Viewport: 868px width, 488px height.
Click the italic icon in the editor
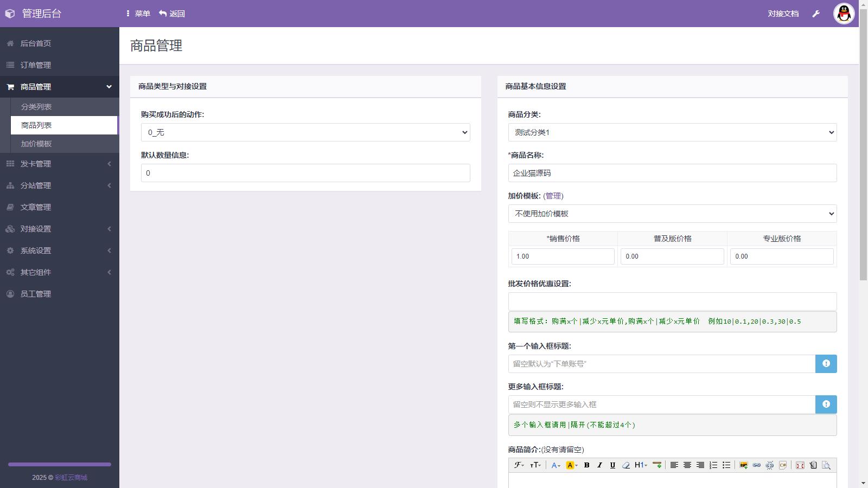coord(599,465)
